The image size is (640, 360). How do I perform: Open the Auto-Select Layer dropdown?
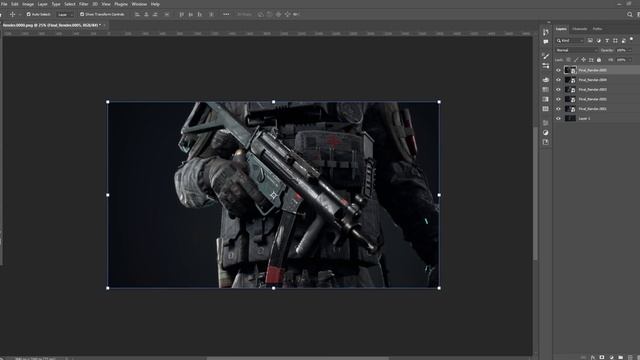coord(64,14)
